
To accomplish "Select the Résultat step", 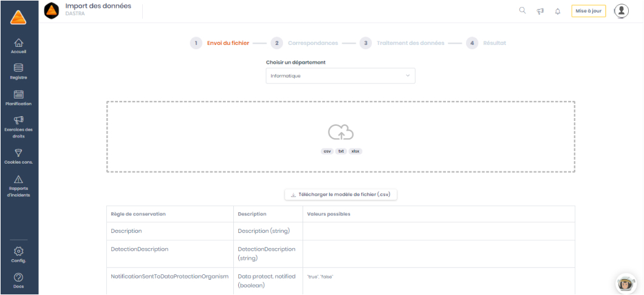I will [494, 43].
